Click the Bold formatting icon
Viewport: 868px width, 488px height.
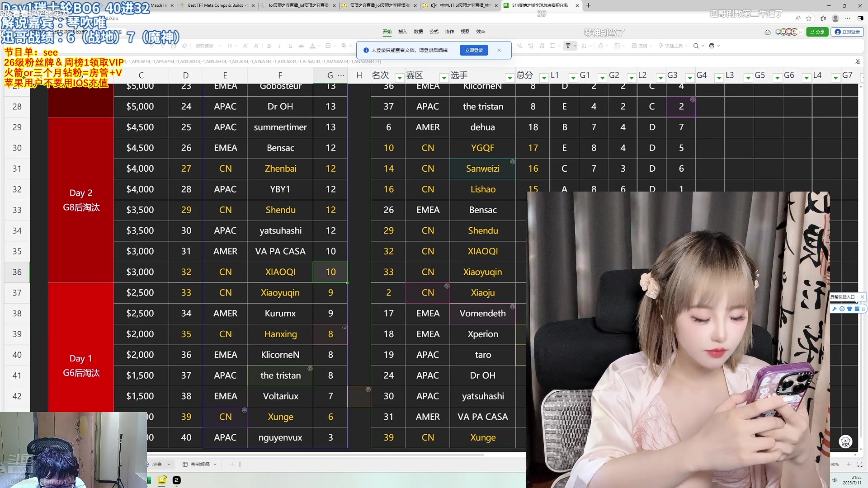coord(269,46)
